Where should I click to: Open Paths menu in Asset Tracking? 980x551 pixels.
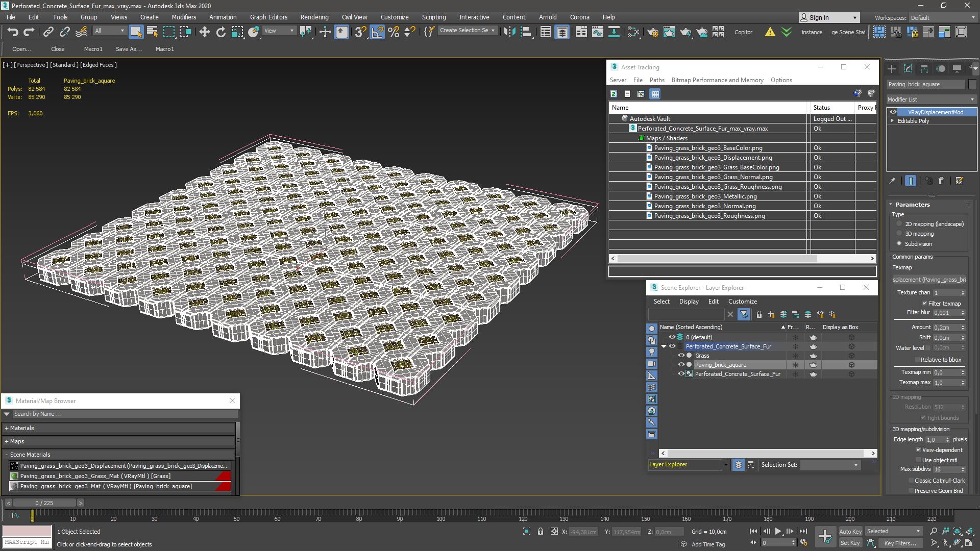point(657,80)
